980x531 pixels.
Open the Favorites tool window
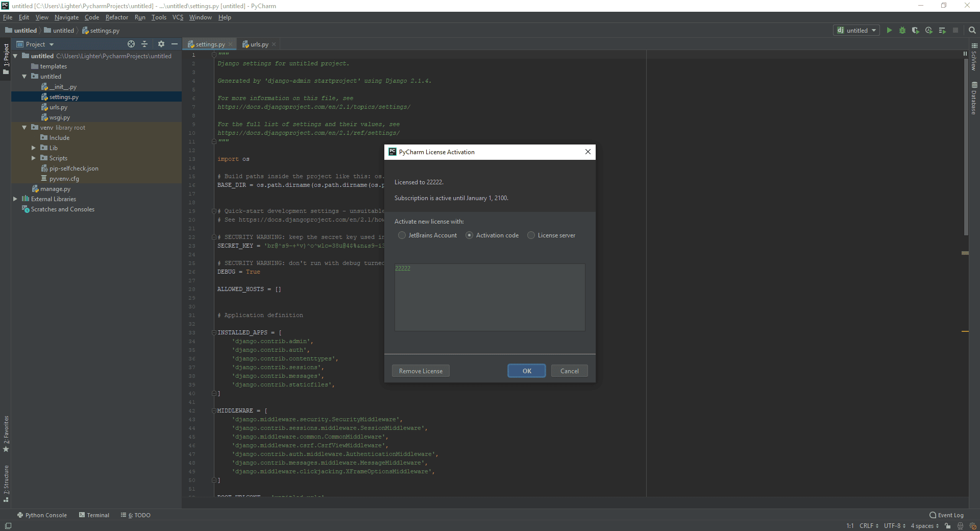6,434
